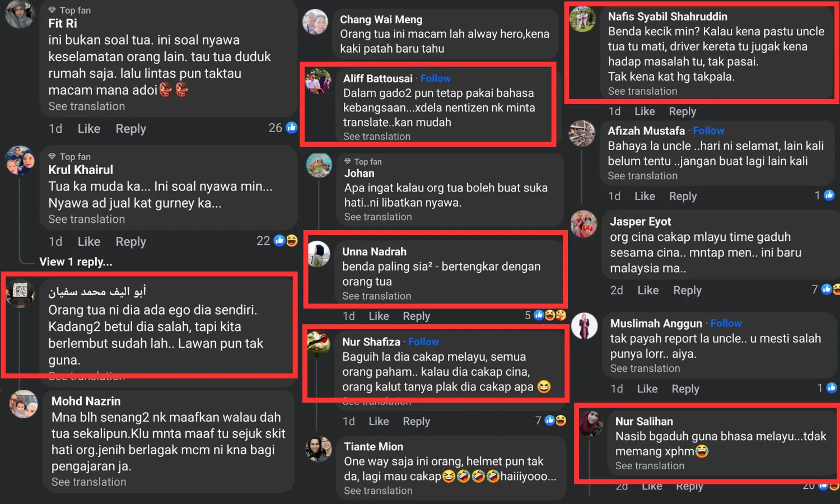This screenshot has width=840, height=504.
Task: View reactions on Fit Ri's comment
Action: pyautogui.click(x=291, y=128)
